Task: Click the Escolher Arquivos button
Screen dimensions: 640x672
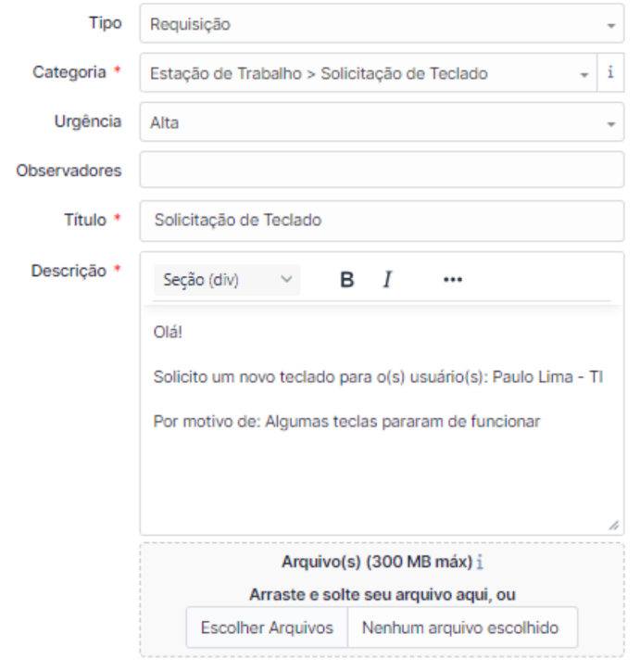Action: point(267,628)
